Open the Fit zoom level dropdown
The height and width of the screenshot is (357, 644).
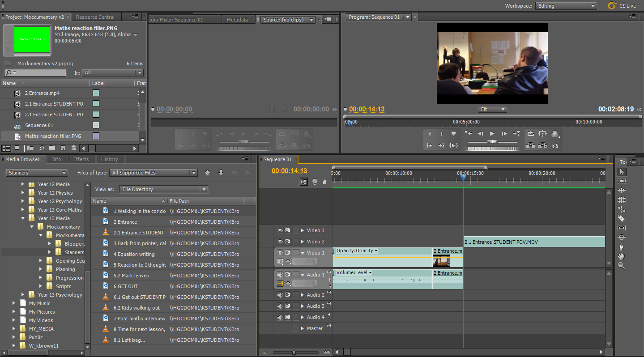(x=492, y=109)
